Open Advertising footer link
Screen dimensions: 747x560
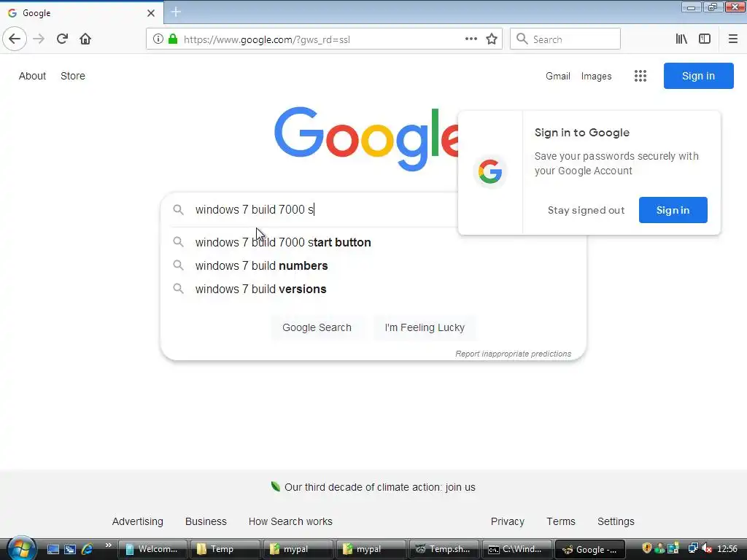point(137,521)
